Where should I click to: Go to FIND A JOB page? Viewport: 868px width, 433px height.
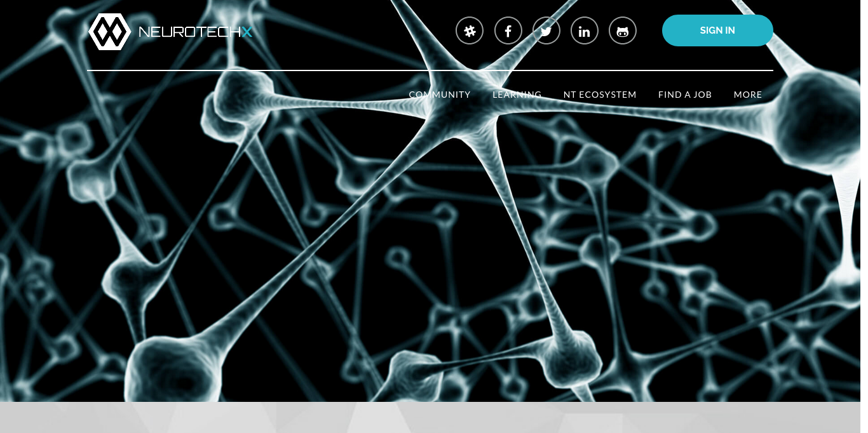click(685, 95)
